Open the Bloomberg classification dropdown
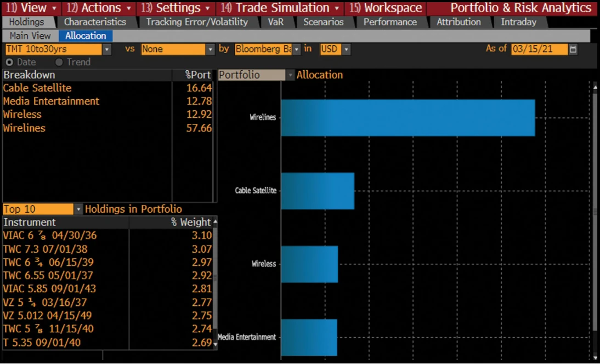 297,49
